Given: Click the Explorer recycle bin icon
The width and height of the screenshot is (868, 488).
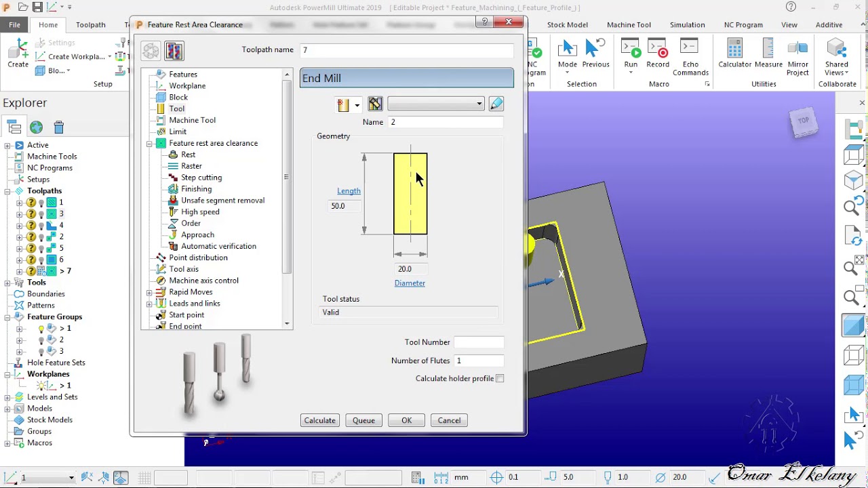Looking at the screenshot, I should [x=58, y=127].
